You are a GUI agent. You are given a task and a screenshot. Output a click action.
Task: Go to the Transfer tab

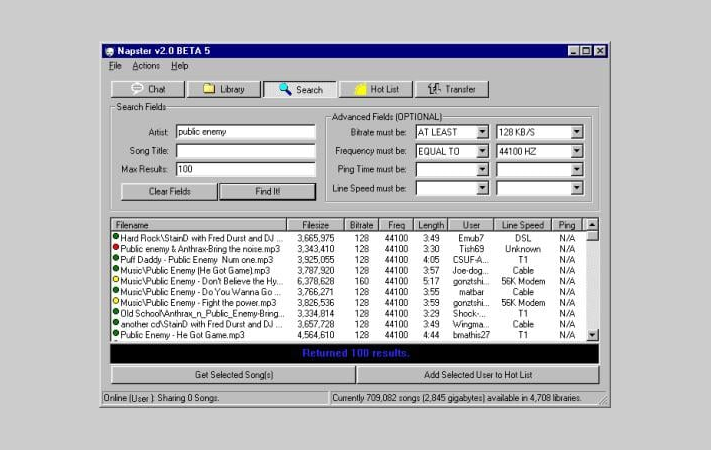coord(452,89)
